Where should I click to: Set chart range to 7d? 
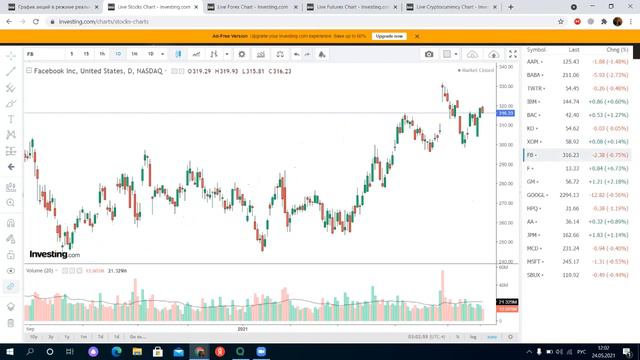coord(100,337)
